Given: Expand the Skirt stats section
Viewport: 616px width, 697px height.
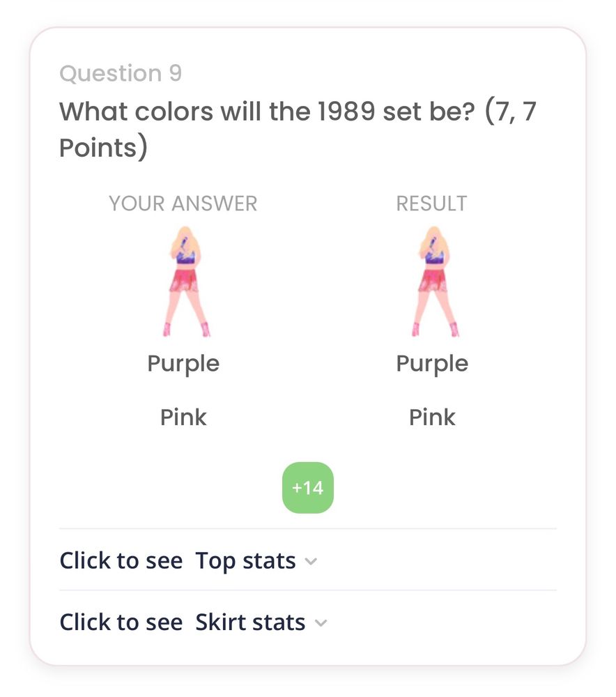Looking at the screenshot, I should 307,622.
